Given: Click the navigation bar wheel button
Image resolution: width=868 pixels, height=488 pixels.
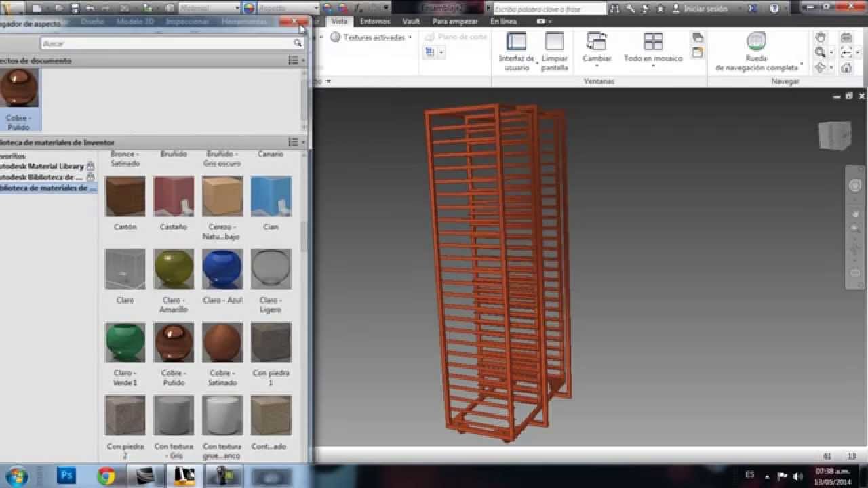Looking at the screenshot, I should coord(855,186).
